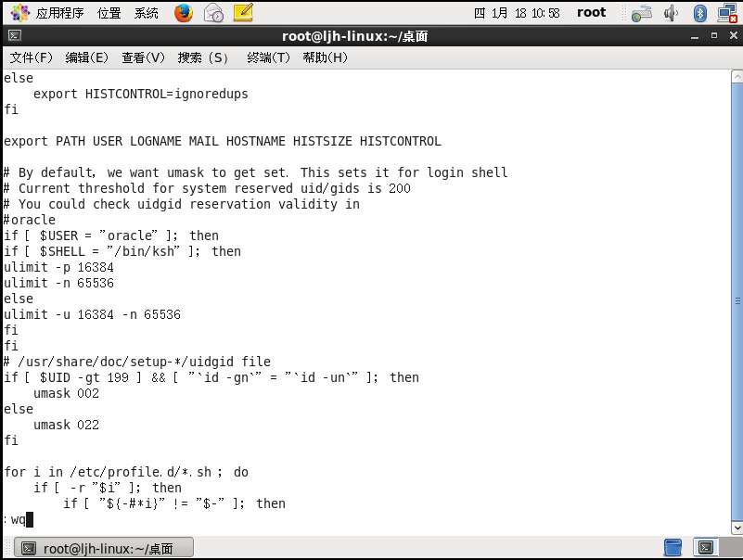This screenshot has width=743, height=560.
Task: Click the scrollbar down arrow
Action: click(x=737, y=528)
